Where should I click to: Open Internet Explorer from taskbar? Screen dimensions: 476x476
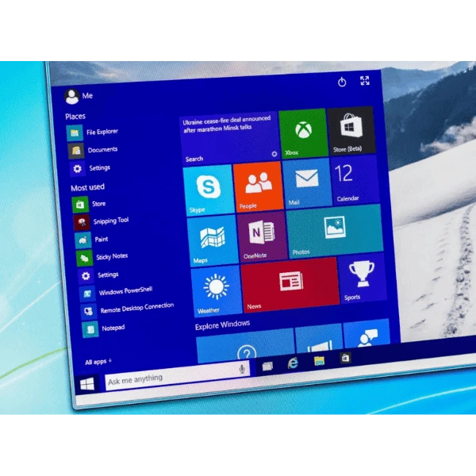[293, 363]
